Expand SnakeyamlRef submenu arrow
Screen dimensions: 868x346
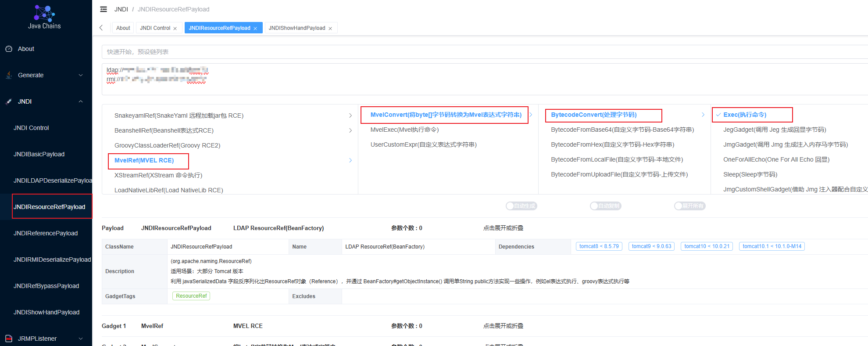coord(350,115)
